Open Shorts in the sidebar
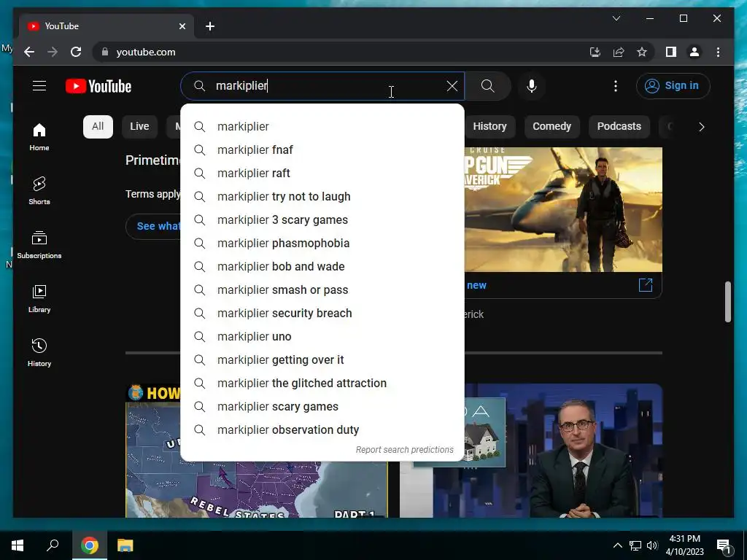The width and height of the screenshot is (747, 560). click(39, 191)
